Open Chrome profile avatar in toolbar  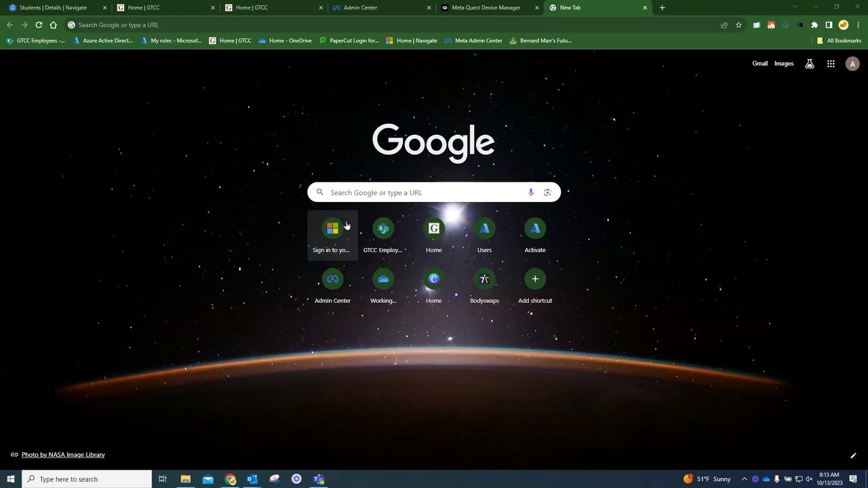pos(844,25)
